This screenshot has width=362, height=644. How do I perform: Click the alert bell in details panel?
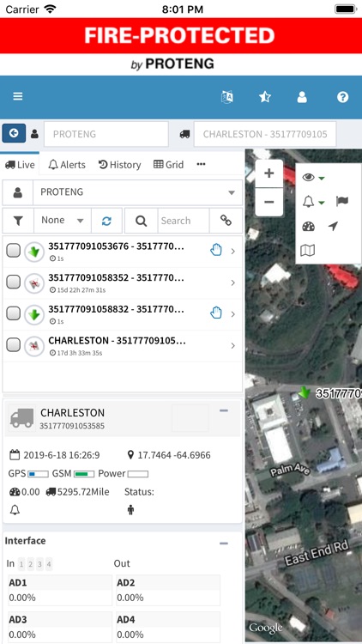coord(15,510)
